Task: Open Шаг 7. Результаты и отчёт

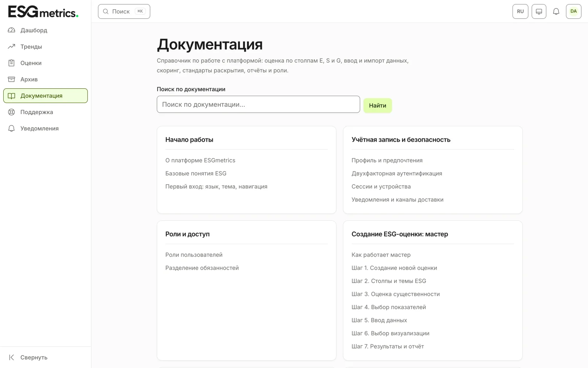Action: [x=388, y=346]
